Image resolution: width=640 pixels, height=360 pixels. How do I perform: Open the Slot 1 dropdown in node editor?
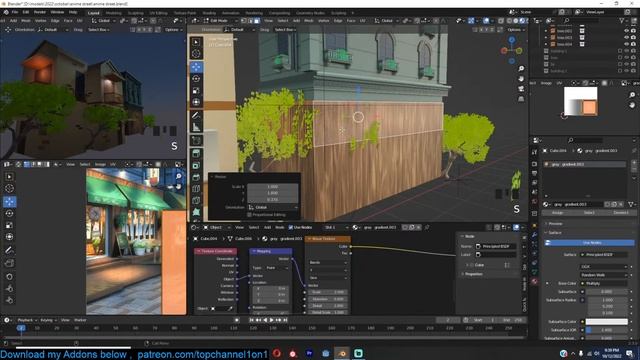point(336,227)
